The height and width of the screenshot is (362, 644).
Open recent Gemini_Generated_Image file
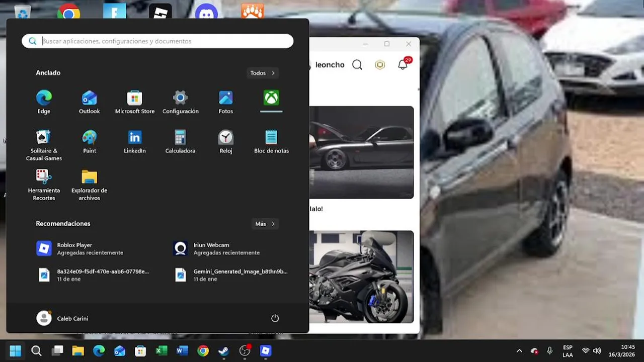(231, 275)
